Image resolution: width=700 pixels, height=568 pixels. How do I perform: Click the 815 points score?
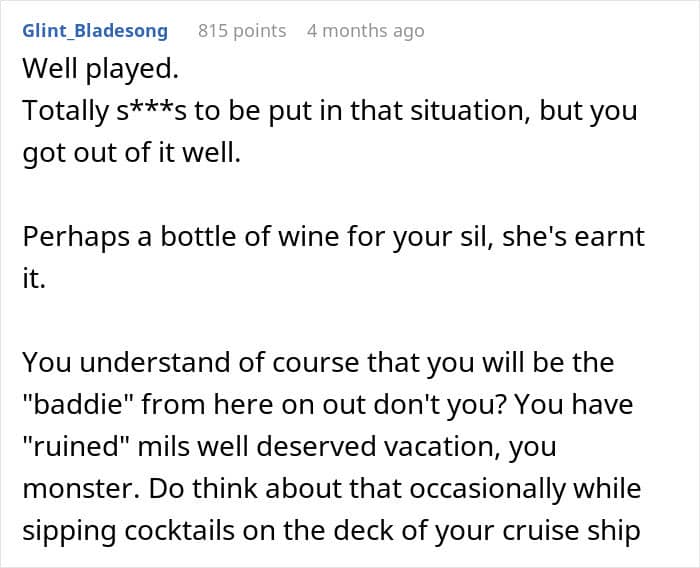242,31
